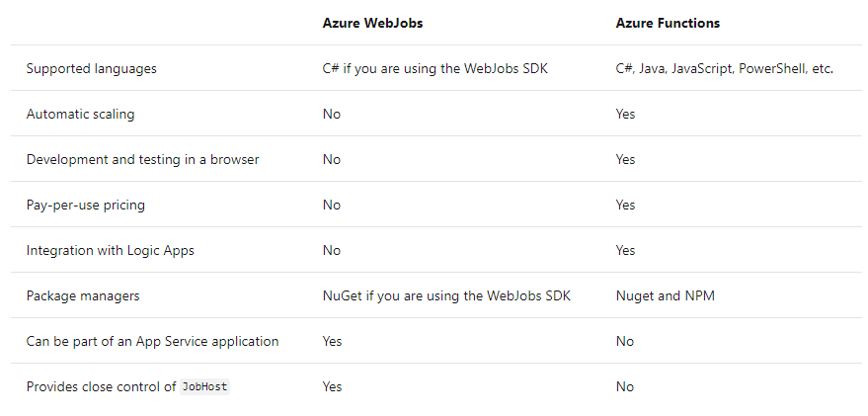Click the Package managers row label
This screenshot has height=416, width=868.
[x=83, y=295]
